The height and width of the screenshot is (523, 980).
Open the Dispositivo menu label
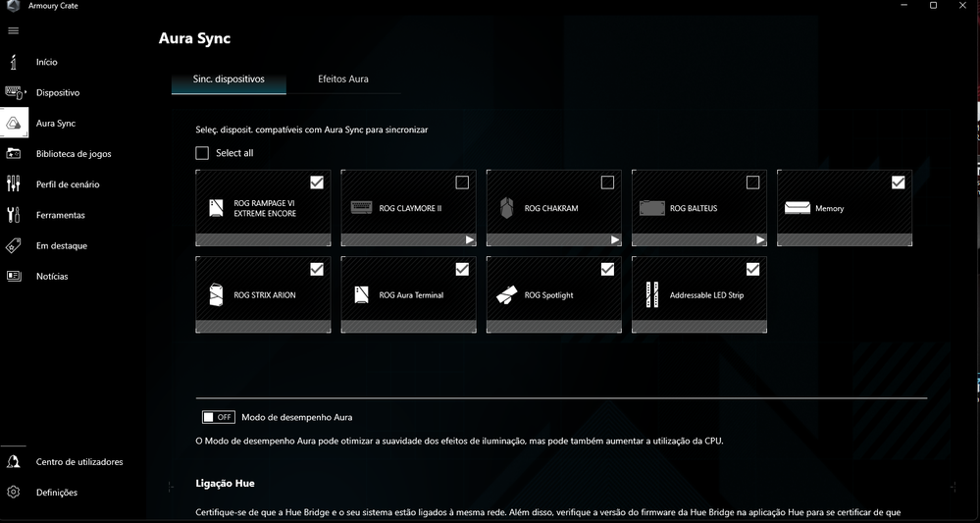[x=58, y=92]
